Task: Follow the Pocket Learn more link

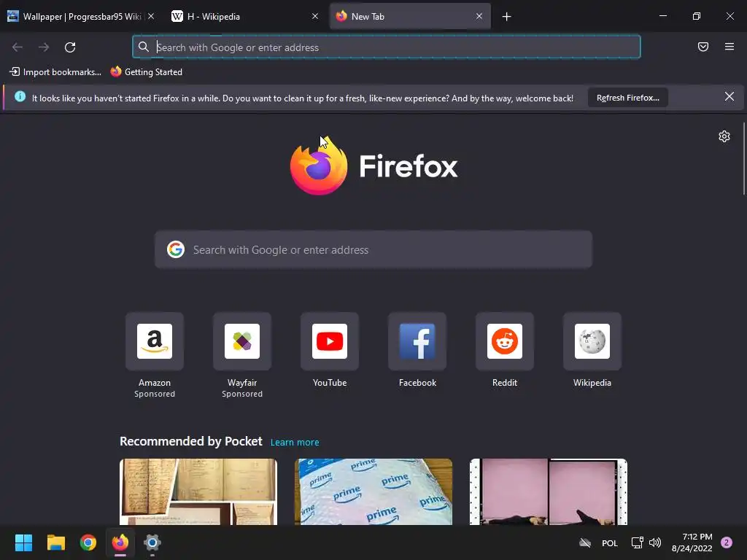Action: [295, 443]
